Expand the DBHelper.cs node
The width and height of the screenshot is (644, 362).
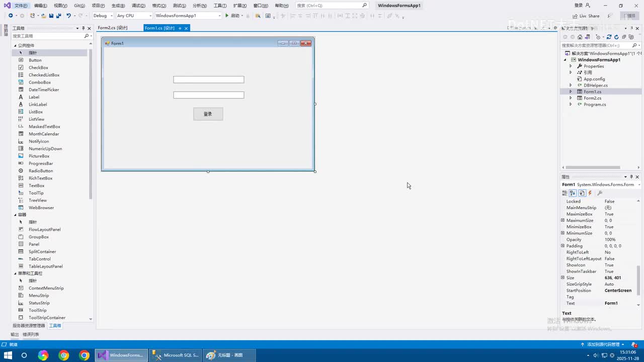click(x=571, y=85)
